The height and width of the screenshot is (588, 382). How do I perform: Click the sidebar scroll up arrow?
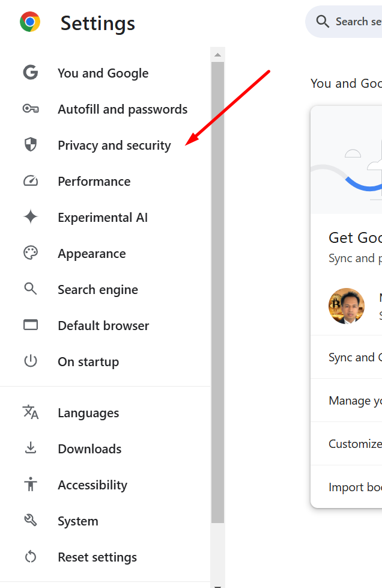217,55
